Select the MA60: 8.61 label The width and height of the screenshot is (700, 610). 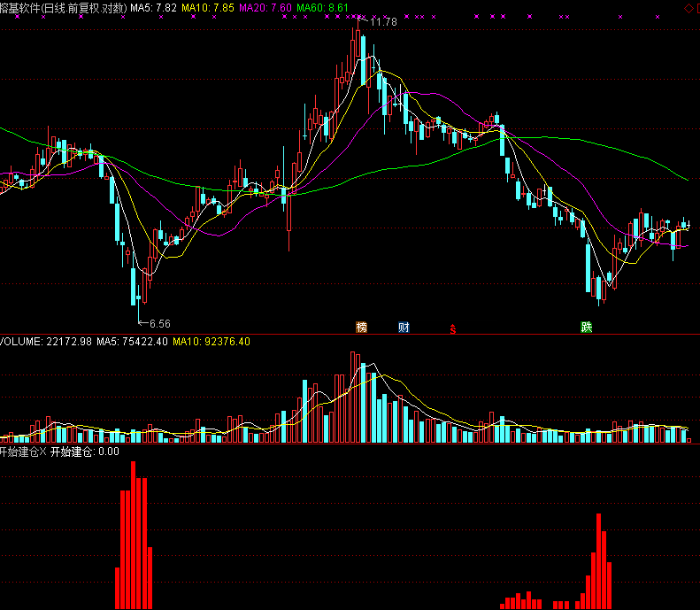322,8
